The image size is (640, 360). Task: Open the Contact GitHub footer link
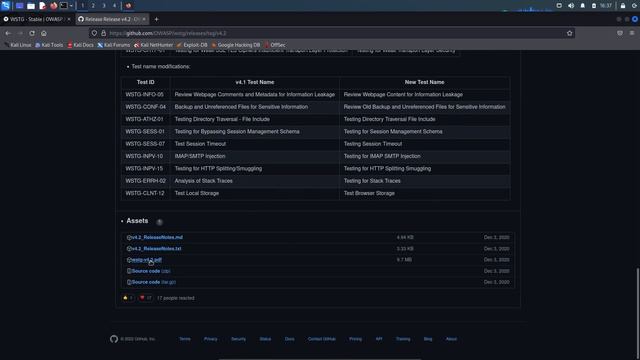[x=322, y=339]
